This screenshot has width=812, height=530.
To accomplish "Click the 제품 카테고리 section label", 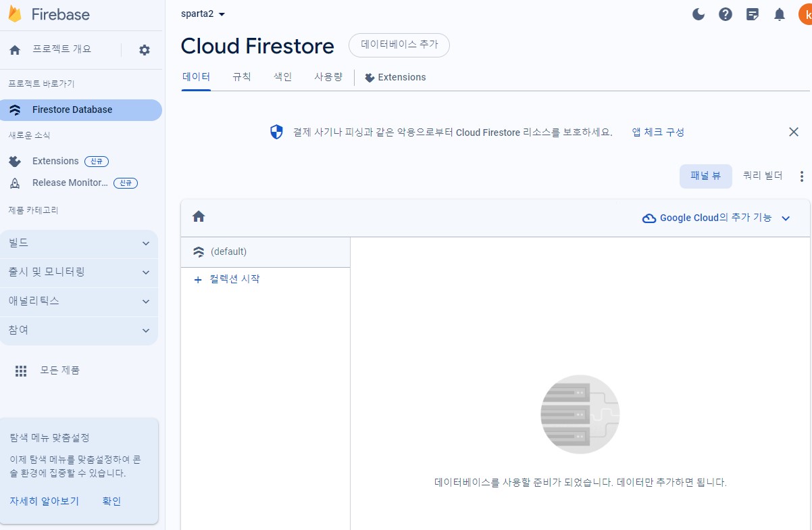I will [x=33, y=210].
